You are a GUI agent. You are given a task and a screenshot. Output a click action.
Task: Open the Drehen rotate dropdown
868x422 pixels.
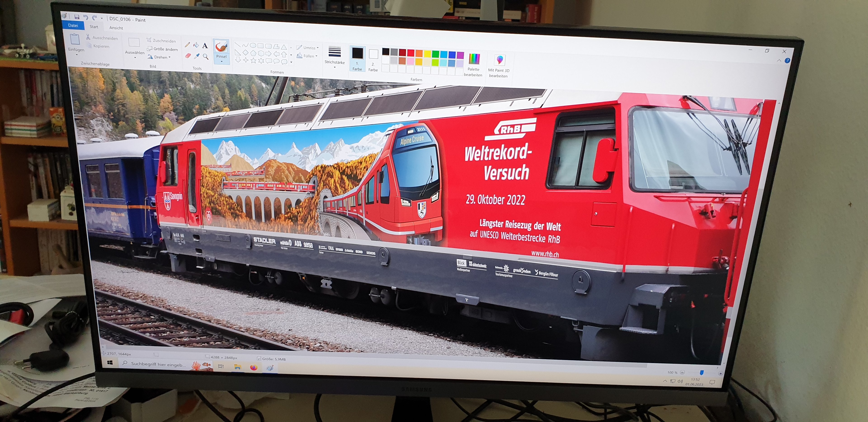[x=159, y=57]
